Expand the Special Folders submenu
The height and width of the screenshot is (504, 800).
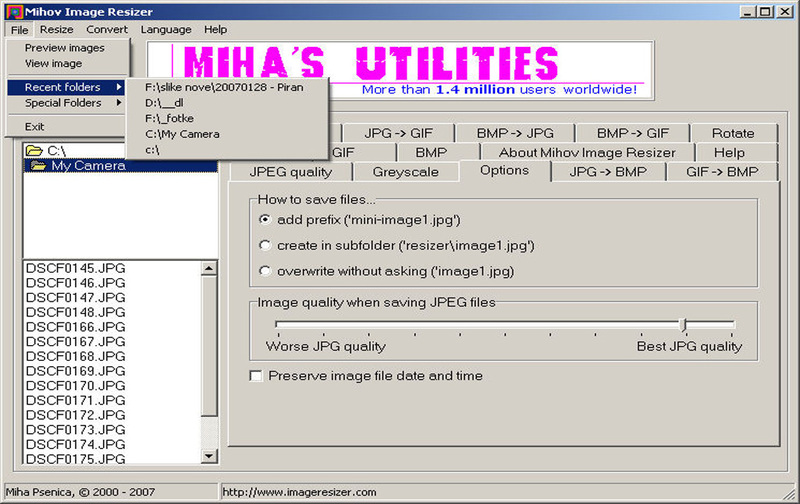[66, 103]
